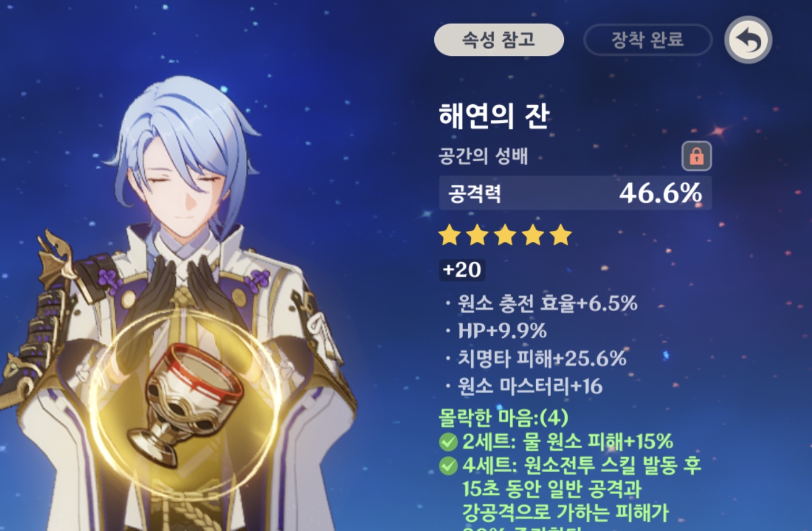This screenshot has height=531, width=812.
Task: Open the 몰락한 마음:(4) set name
Action: click(504, 417)
